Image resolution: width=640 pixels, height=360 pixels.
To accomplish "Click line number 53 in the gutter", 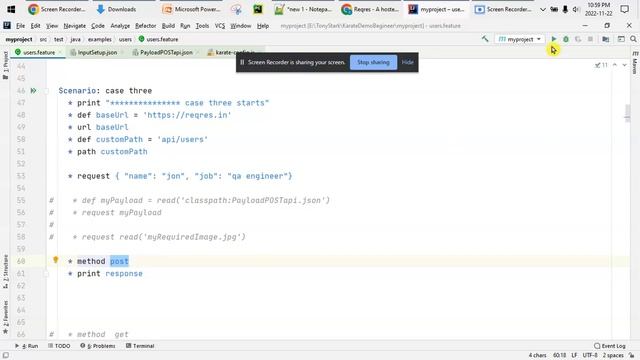I will pos(21,176).
